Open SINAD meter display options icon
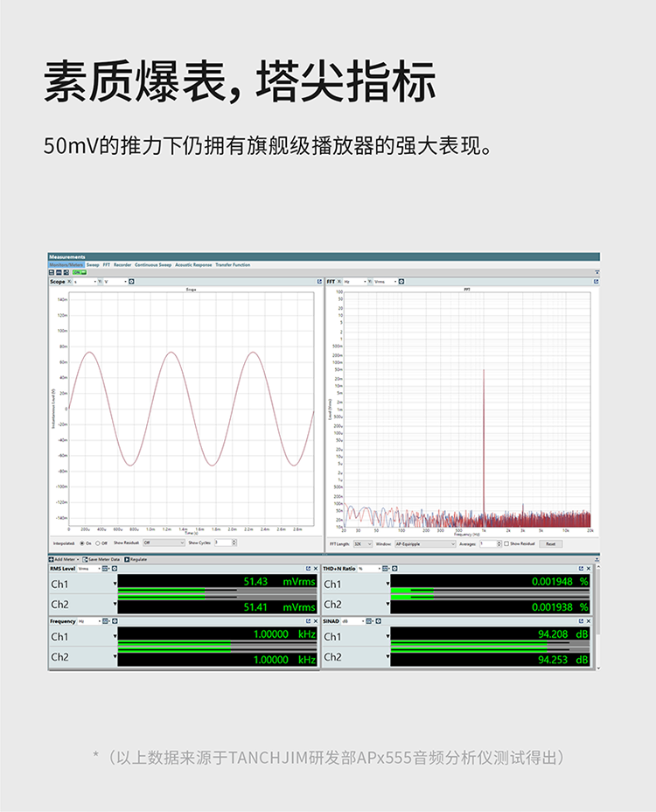This screenshot has width=656, height=812. [369, 621]
